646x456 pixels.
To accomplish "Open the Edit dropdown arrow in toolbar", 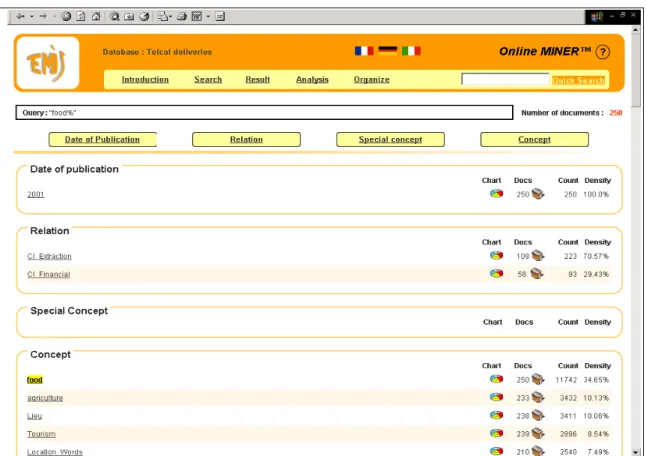I will click(x=208, y=16).
